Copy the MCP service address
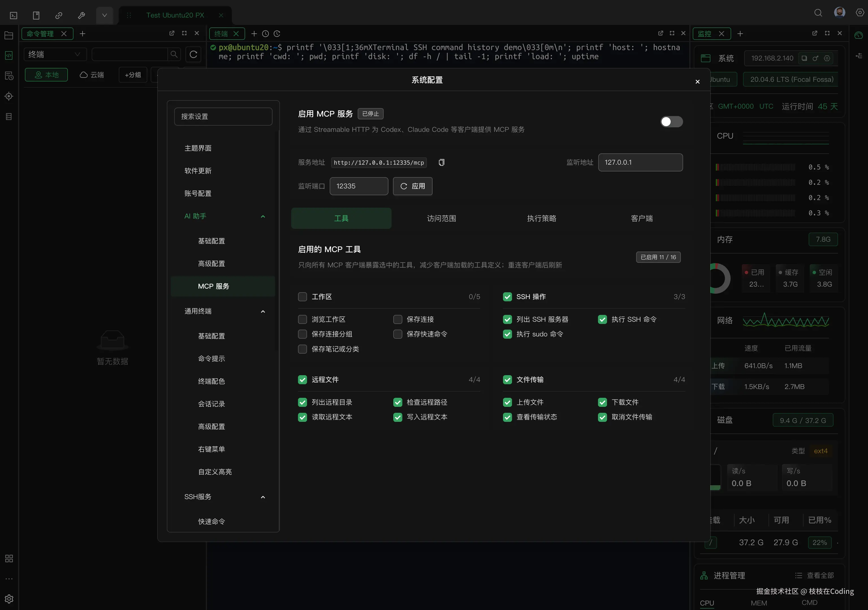 coord(441,162)
